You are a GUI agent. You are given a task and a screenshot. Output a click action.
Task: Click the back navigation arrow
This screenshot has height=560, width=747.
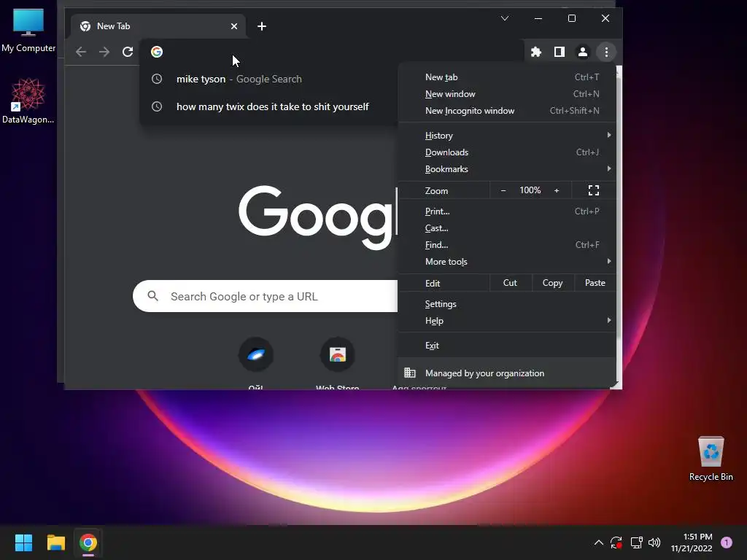tap(81, 52)
